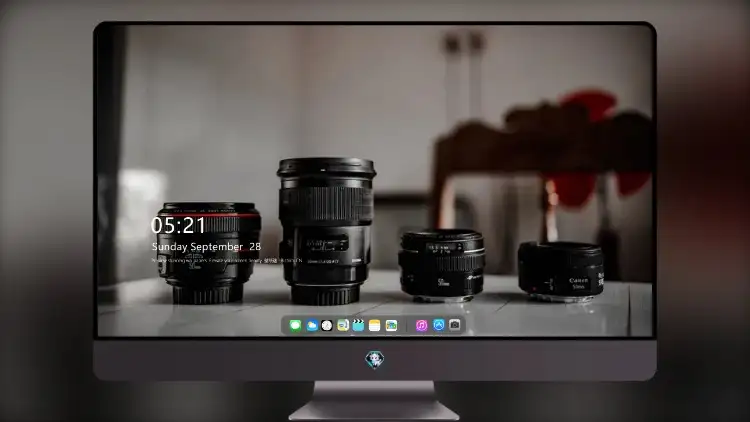750x422 pixels.
Task: Launch the pink iTunes music icon
Action: 421,326
